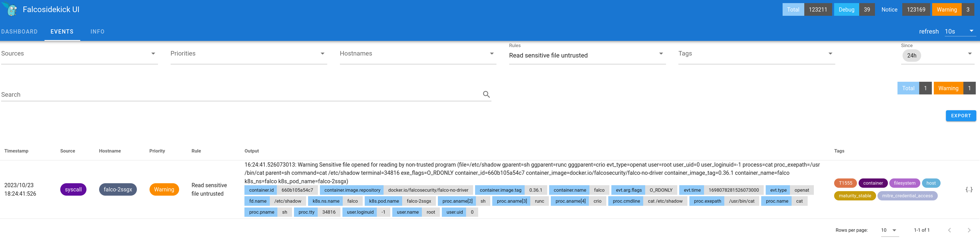The width and height of the screenshot is (980, 243).
Task: Toggle the orange Warning filter above Export
Action: pos(948,88)
